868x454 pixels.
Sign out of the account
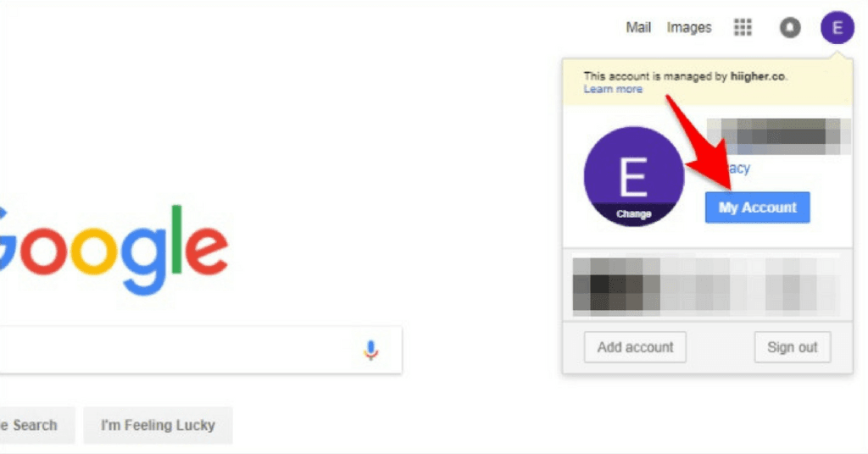click(x=793, y=347)
